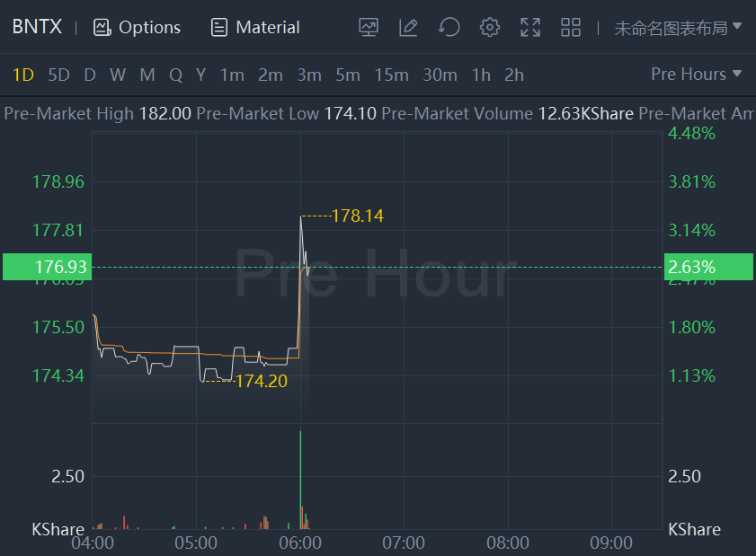
Task: Open the 未命名图表布局 layout dropdown
Action: [678, 27]
